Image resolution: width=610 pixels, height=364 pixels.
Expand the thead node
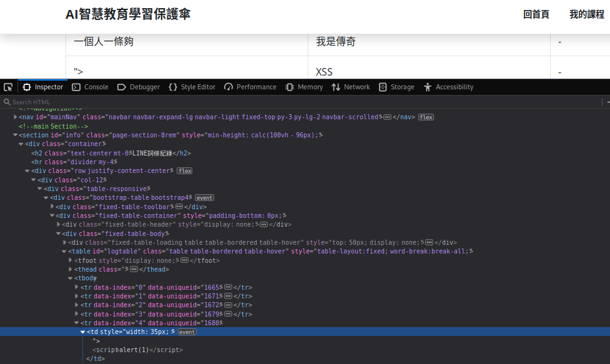[x=71, y=269]
